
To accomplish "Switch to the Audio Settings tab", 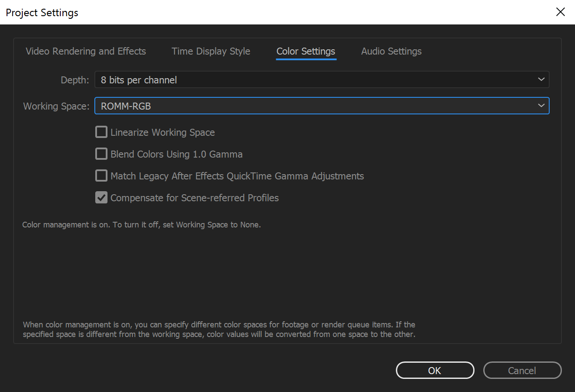I will tap(391, 51).
